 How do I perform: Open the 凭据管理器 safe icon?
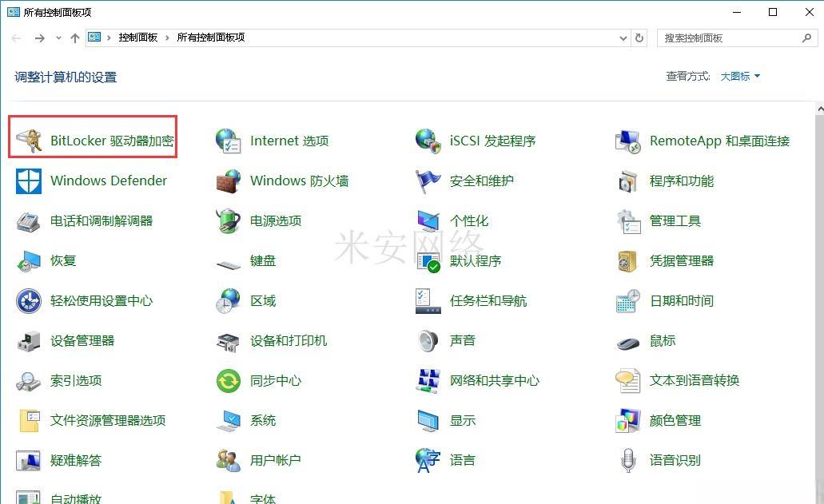[628, 261]
